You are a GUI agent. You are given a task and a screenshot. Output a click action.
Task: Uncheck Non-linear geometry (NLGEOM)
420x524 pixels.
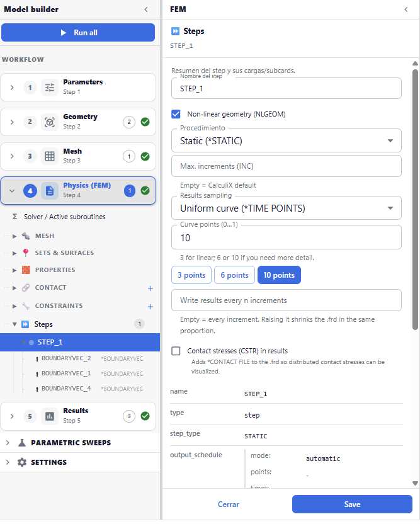pyautogui.click(x=176, y=114)
